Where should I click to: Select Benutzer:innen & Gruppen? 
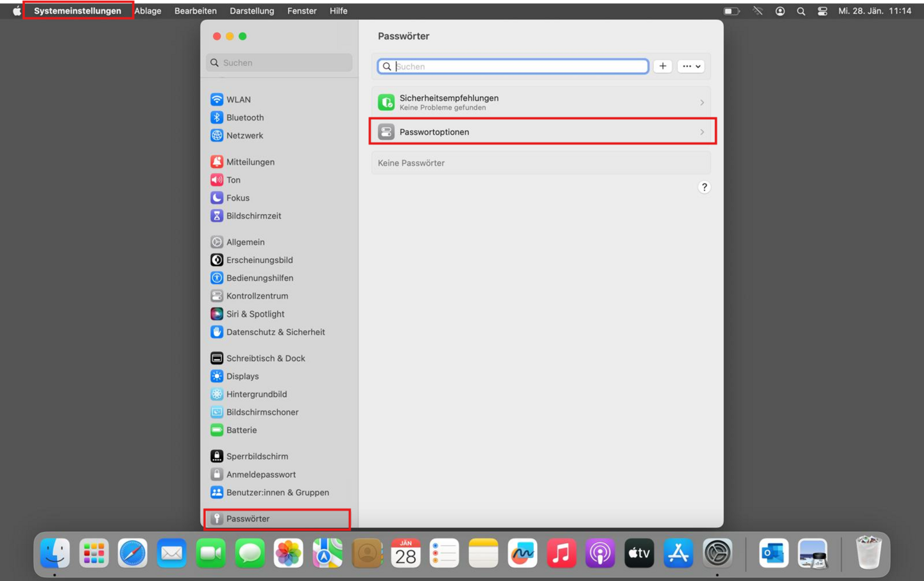pos(277,492)
